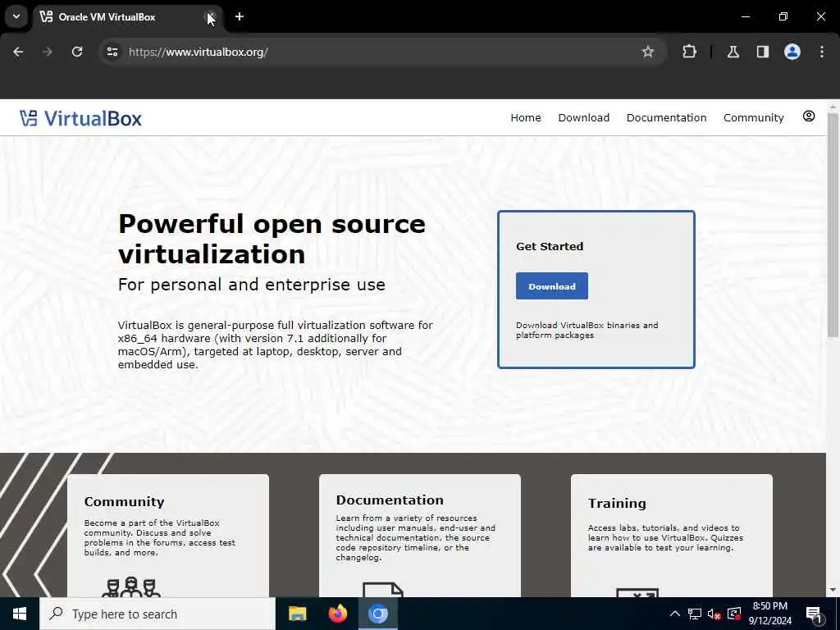
Task: Toggle the browser side panel icon
Action: click(762, 52)
